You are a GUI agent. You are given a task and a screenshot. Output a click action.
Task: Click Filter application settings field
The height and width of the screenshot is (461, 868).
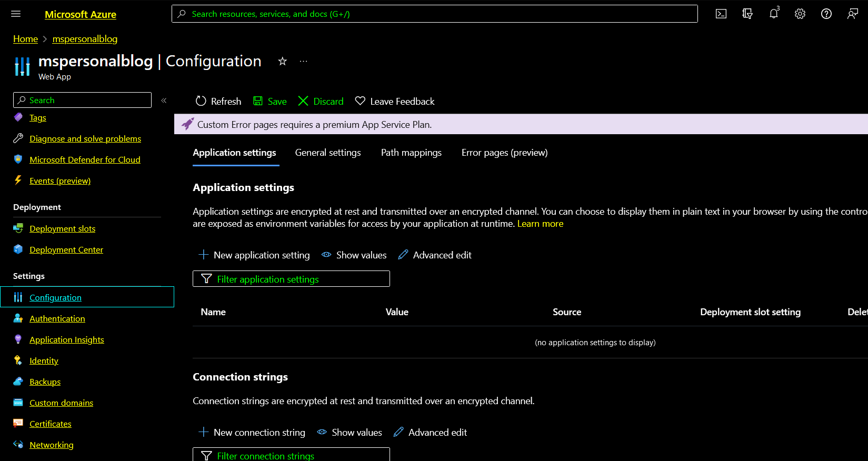[291, 279]
